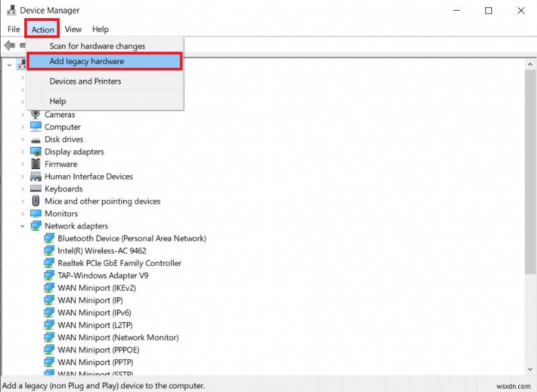This screenshot has height=392, width=537.
Task: Expand the Firmware category
Action: click(22, 164)
